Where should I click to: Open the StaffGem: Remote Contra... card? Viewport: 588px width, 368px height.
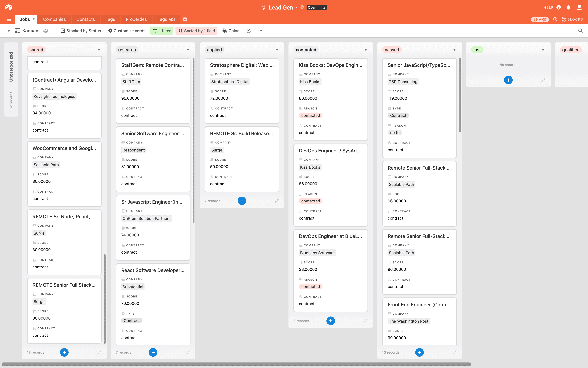[x=153, y=91]
